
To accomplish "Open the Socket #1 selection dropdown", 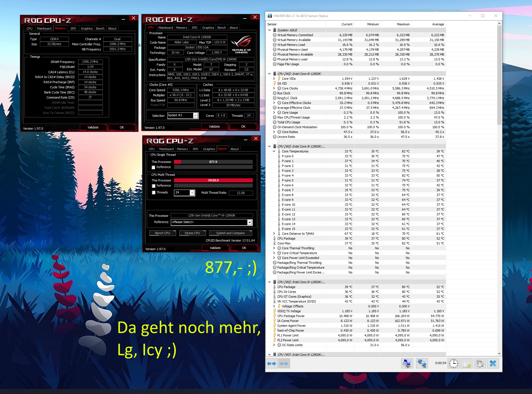I will (x=195, y=115).
